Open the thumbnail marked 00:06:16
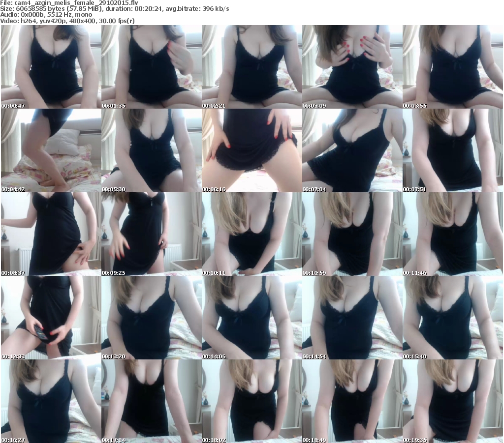504x443 pixels. tap(252, 150)
